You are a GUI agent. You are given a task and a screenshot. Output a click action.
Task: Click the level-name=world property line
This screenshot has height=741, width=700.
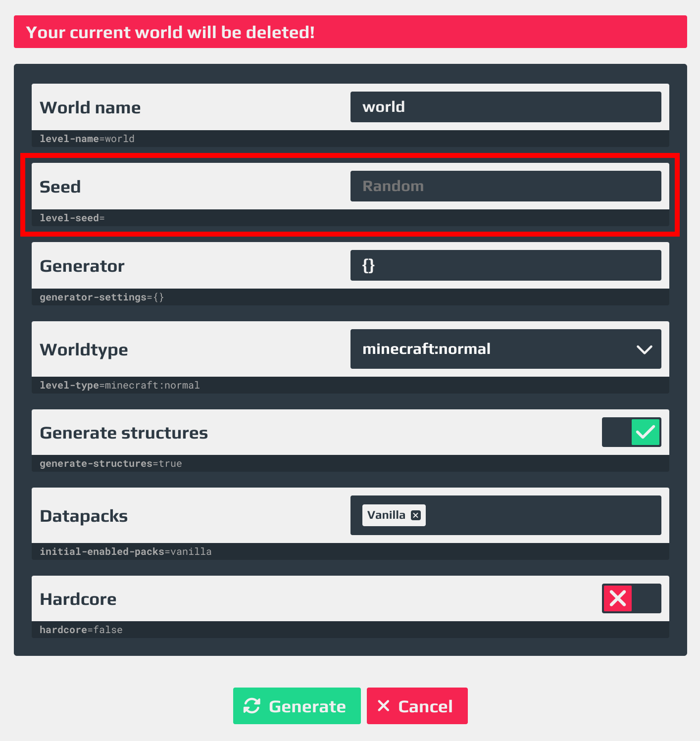(87, 139)
